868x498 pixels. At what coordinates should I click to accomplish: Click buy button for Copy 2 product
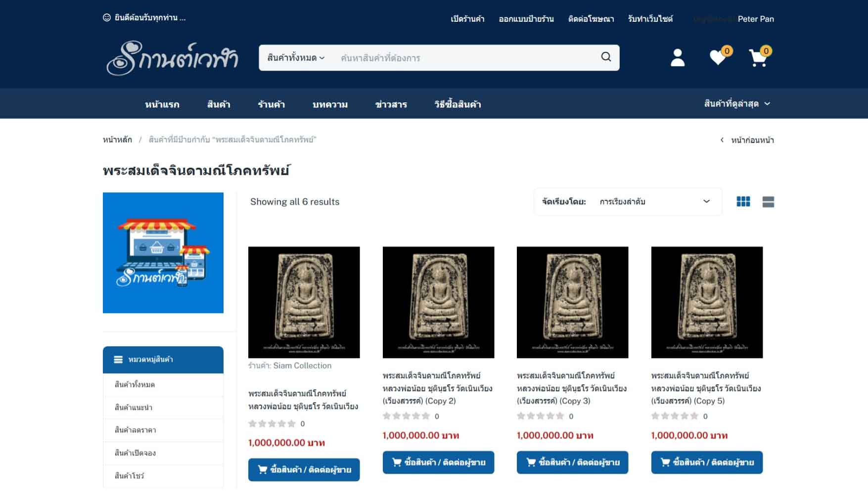438,462
